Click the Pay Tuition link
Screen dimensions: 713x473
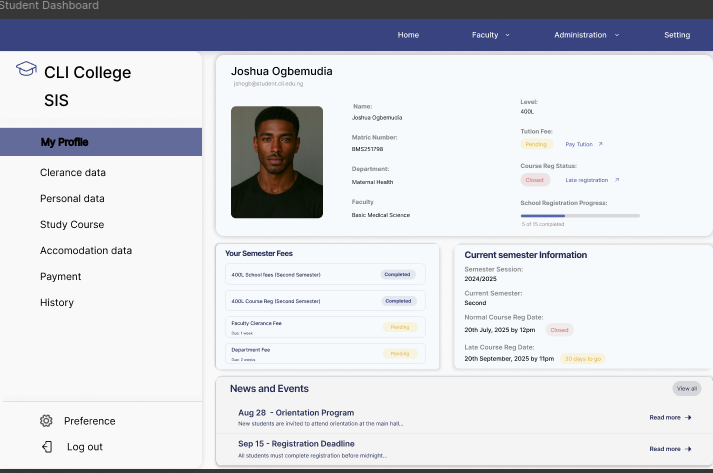pyautogui.click(x=579, y=144)
